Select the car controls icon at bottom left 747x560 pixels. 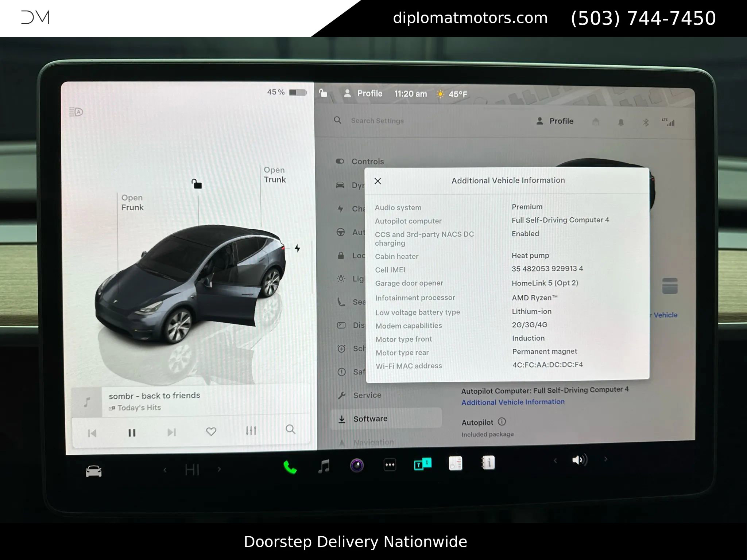click(x=94, y=470)
